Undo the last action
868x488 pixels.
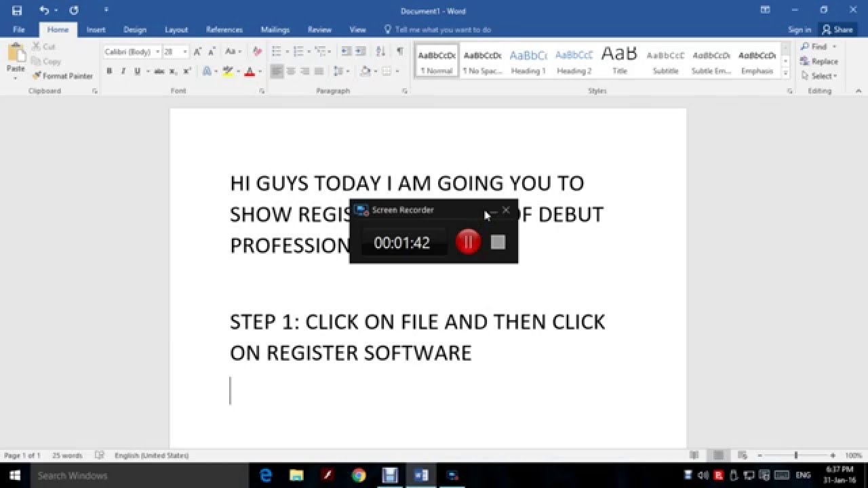[x=44, y=10]
